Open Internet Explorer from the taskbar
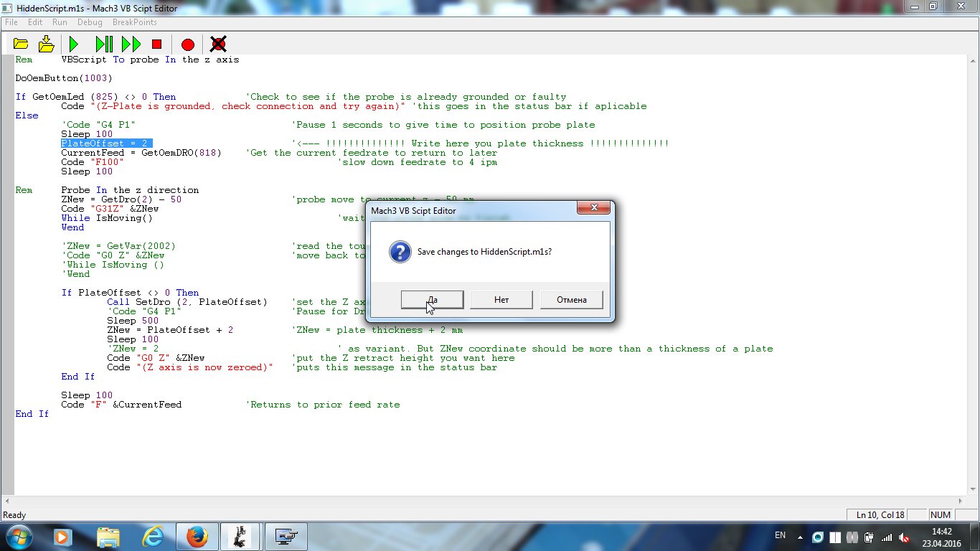Viewport: 980px width, 551px height. pos(152,536)
